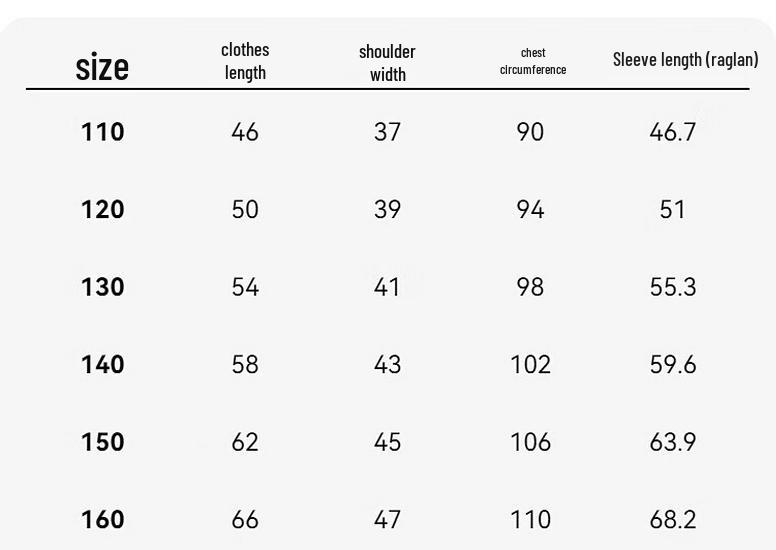
Task: Select clothes length value 46
Action: (x=245, y=132)
